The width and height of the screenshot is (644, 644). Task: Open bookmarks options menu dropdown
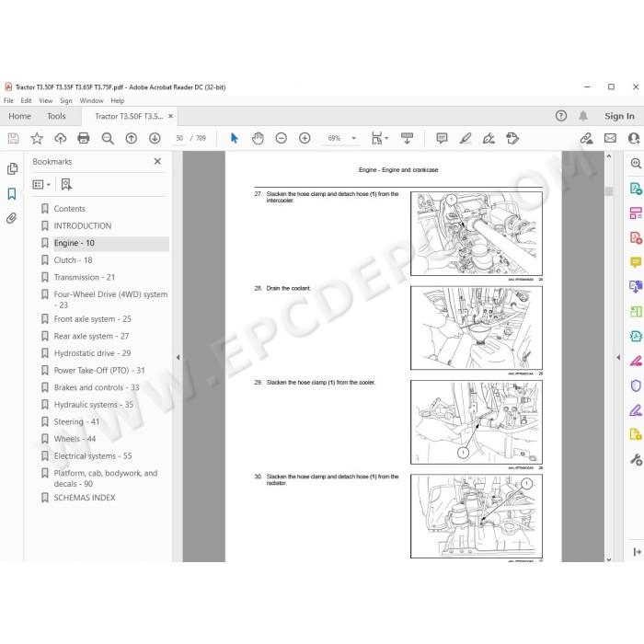coord(41,185)
